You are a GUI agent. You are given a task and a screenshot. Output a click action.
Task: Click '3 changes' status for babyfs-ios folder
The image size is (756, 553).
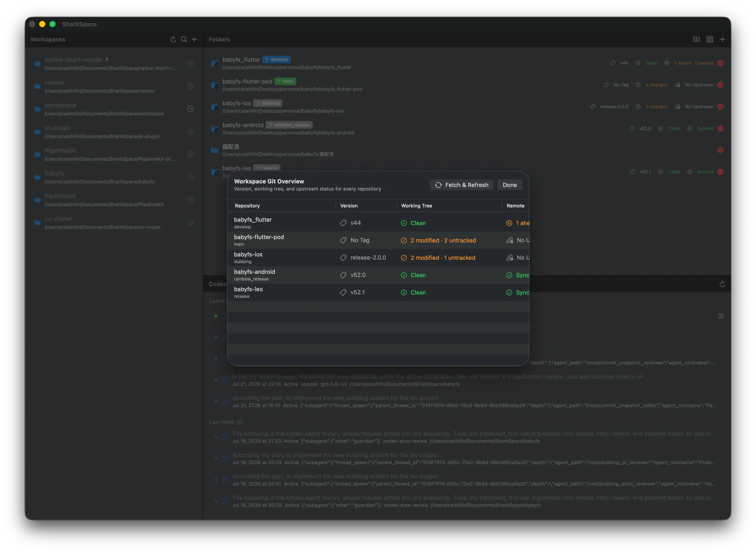[x=656, y=107]
